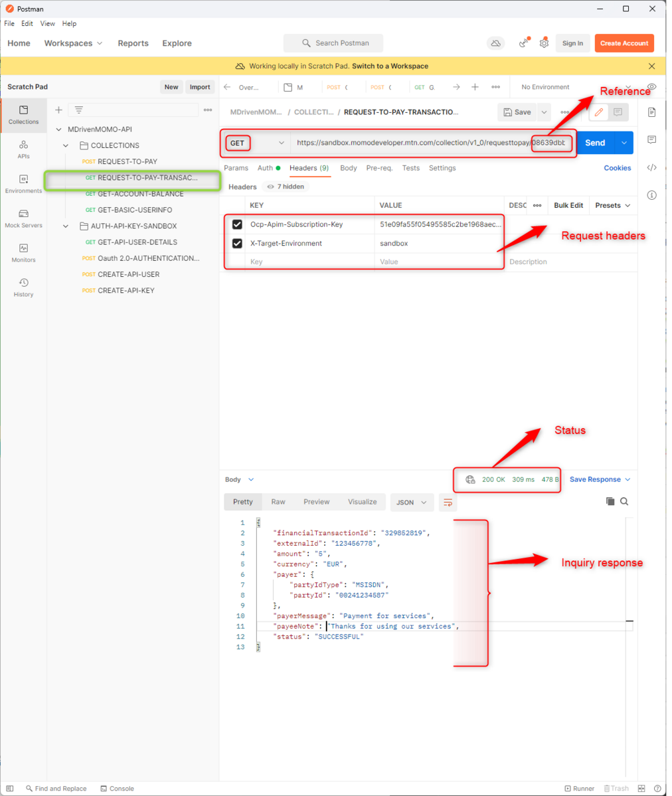Switch to the Visualize response tab
The image size is (672, 796).
coord(362,501)
